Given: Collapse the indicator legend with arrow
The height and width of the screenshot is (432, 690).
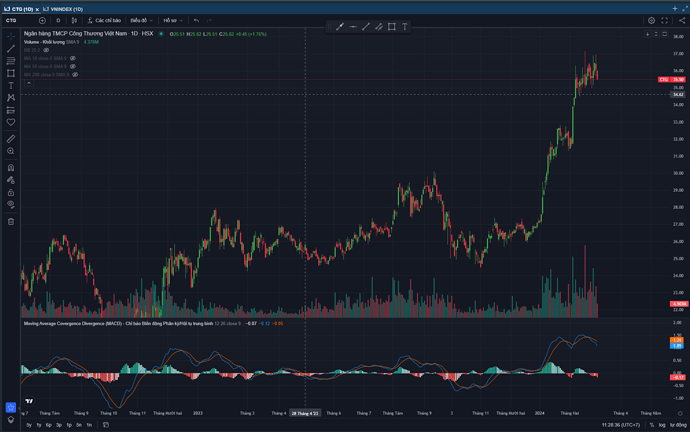Looking at the screenshot, I should (x=28, y=82).
